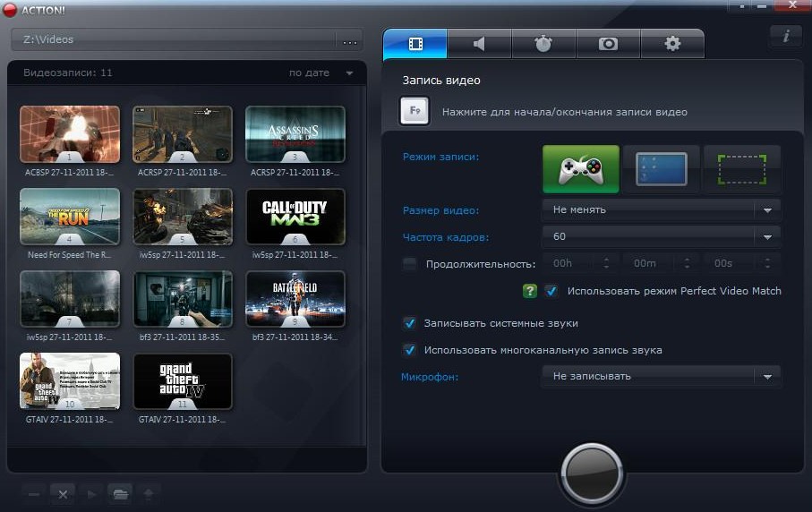Toggle Perfect Video Match checkbox
The height and width of the screenshot is (512, 812).
551,291
